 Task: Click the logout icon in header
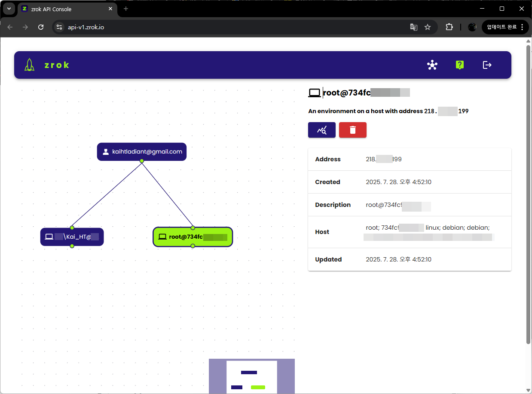(487, 65)
